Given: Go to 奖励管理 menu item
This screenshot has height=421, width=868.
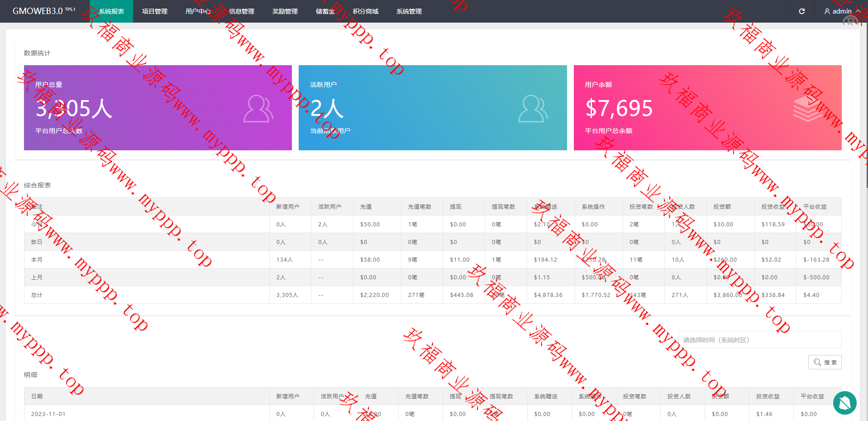Looking at the screenshot, I should [x=285, y=11].
